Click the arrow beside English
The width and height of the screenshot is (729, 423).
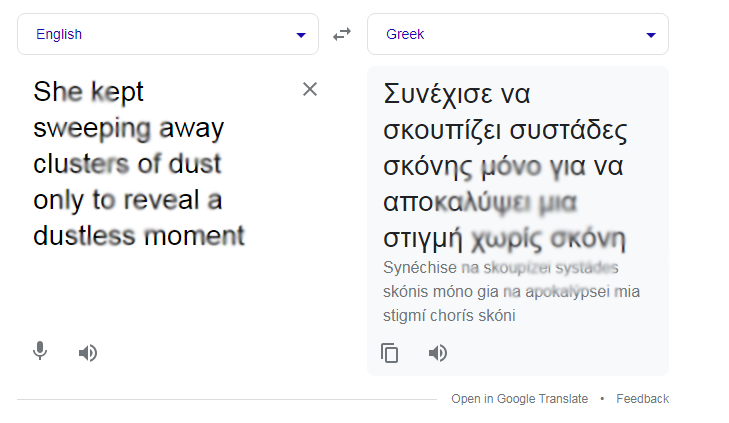tap(300, 35)
